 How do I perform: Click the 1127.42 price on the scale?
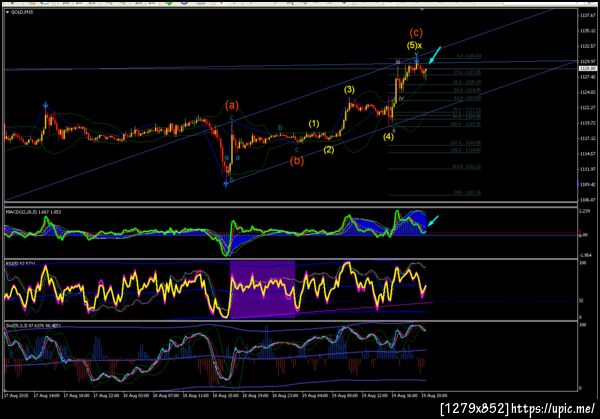tap(587, 77)
